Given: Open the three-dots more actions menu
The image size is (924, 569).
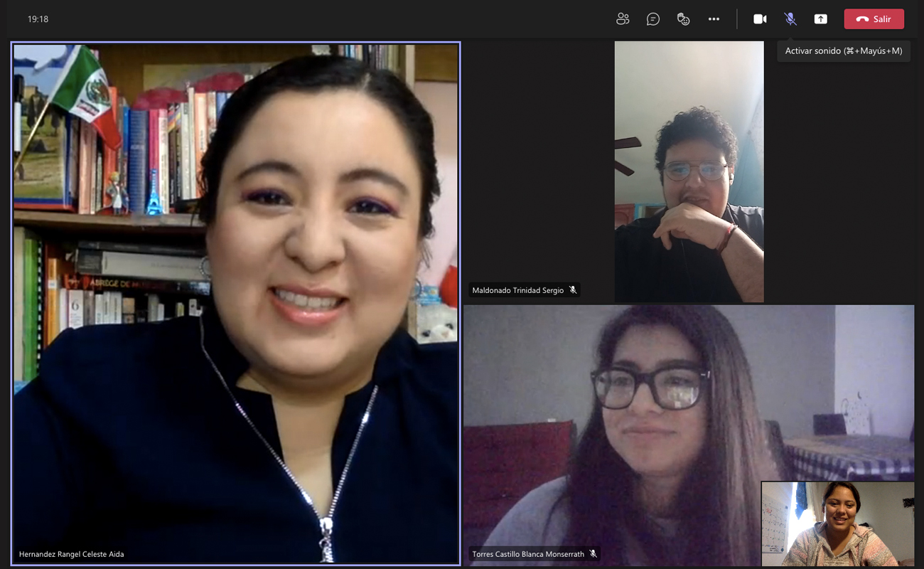Looking at the screenshot, I should pyautogui.click(x=714, y=19).
